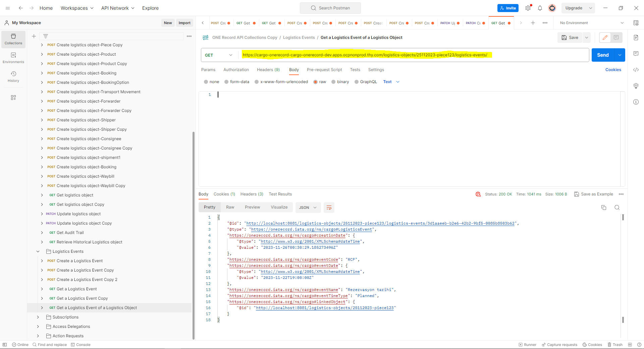Open the related requests lightbulb icon

pos(636,86)
